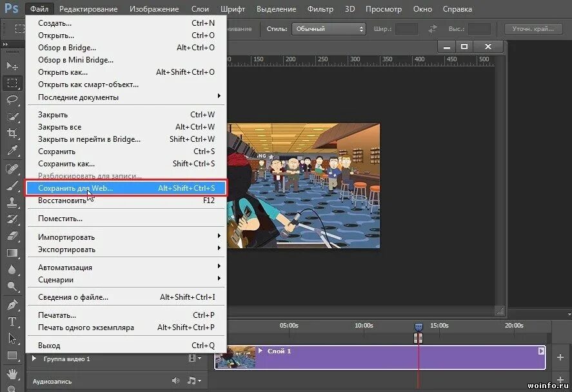Expand the Сценарии submenu
The height and width of the screenshot is (392, 572).
[x=219, y=279]
